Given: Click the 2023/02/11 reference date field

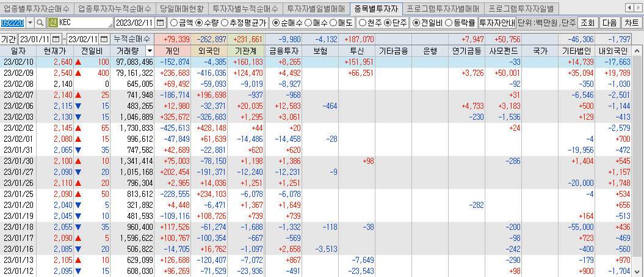Looking at the screenshot, I should (x=136, y=23).
